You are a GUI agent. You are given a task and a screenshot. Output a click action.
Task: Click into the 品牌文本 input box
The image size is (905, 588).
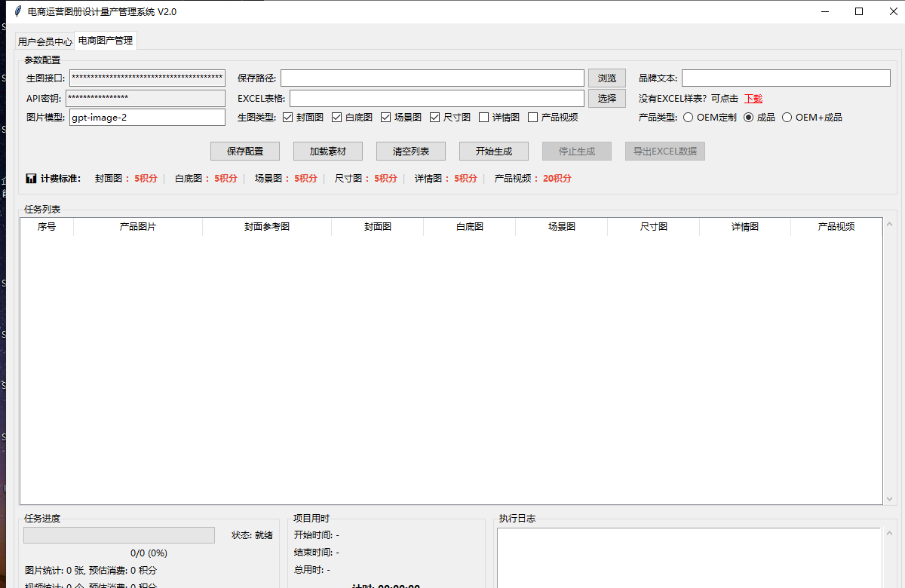click(x=786, y=78)
